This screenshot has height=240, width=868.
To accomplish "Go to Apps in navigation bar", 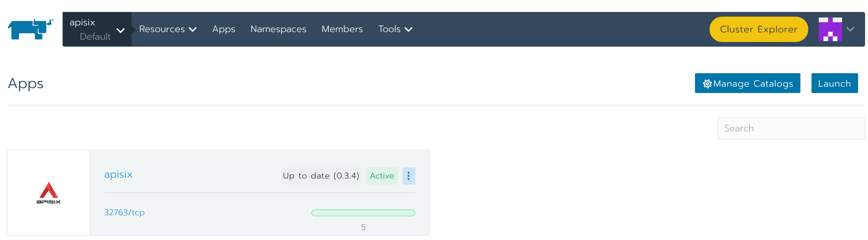I will point(223,29).
